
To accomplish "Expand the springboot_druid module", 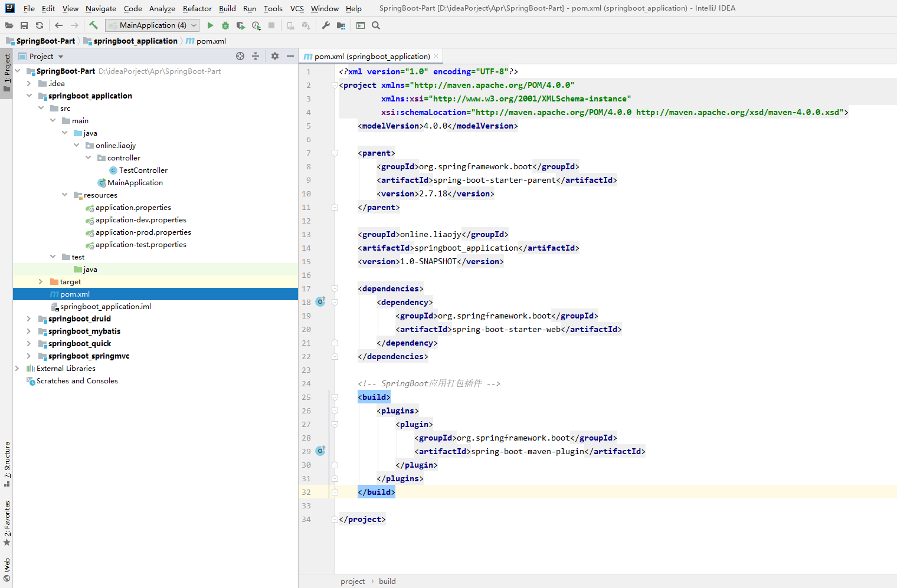I will pos(29,318).
